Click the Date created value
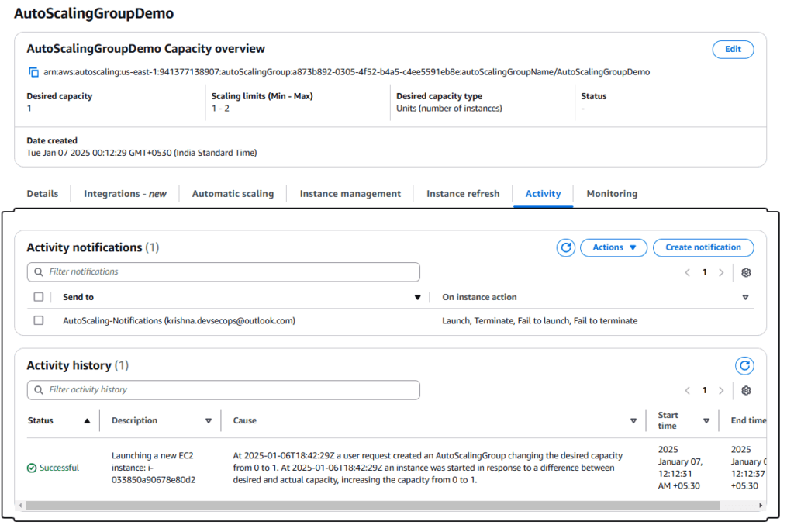The height and width of the screenshot is (532, 794). 142,153
